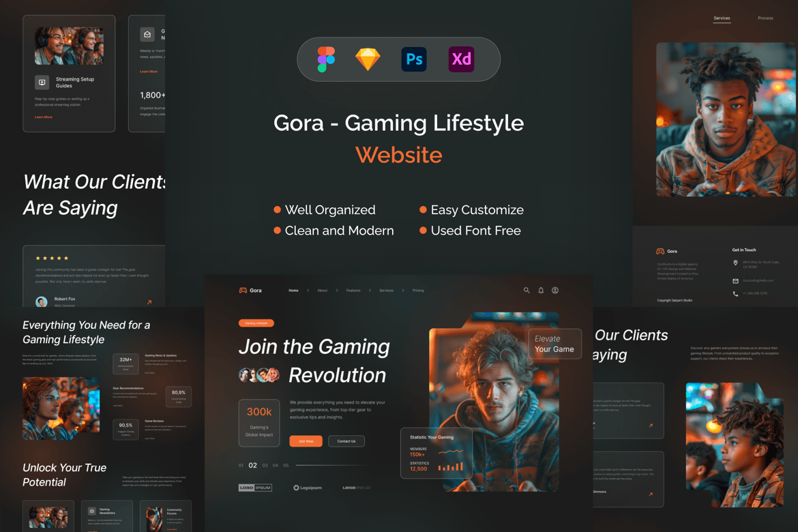Select slide number 02 in hero pager
This screenshot has height=532, width=798.
pos(252,465)
